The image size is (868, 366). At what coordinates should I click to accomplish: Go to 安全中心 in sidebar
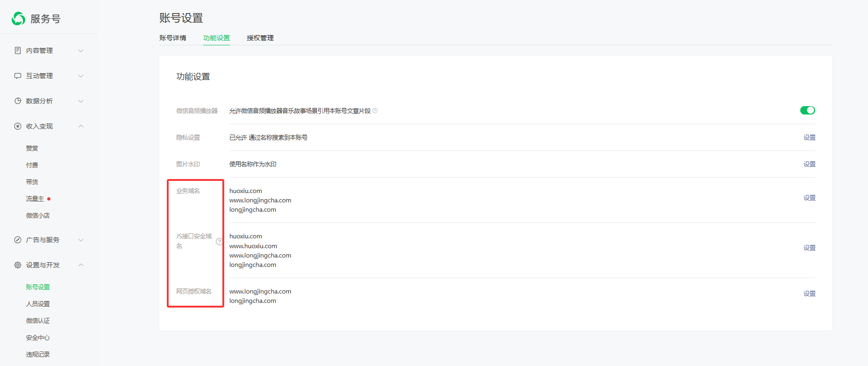38,337
